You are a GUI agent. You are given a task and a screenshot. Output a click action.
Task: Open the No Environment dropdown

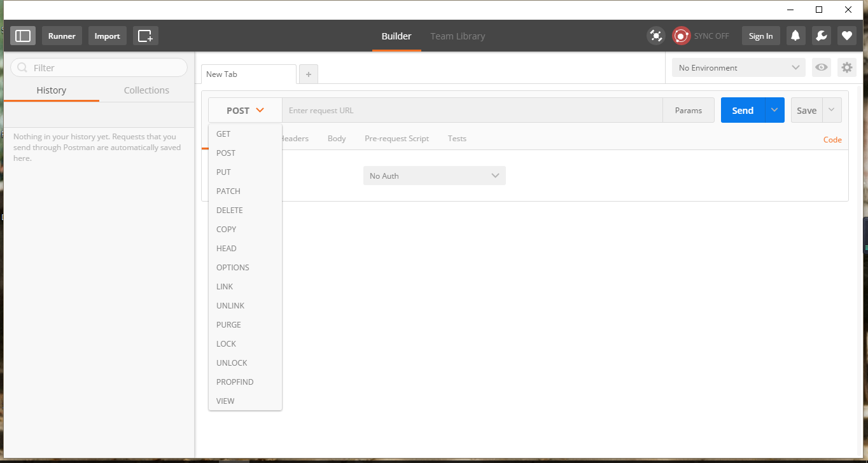[x=739, y=67]
